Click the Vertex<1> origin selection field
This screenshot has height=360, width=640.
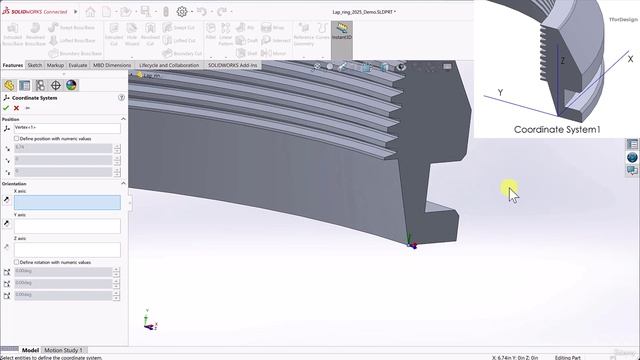[67, 128]
